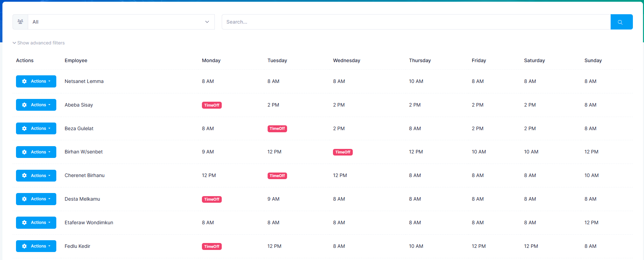This screenshot has height=260, width=644.
Task: Open Actions dropdown for Birhan W/senbet
Action: coord(36,152)
